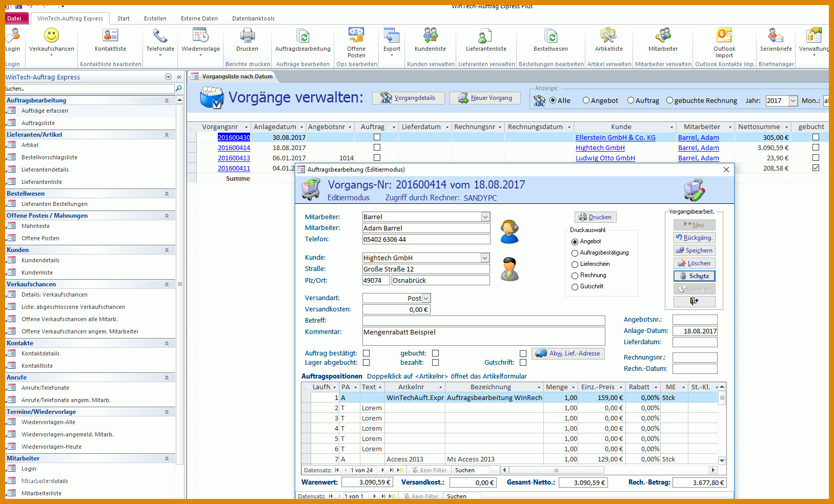The width and height of the screenshot is (834, 504).
Task: Choose Rechnung print option
Action: pyautogui.click(x=575, y=276)
